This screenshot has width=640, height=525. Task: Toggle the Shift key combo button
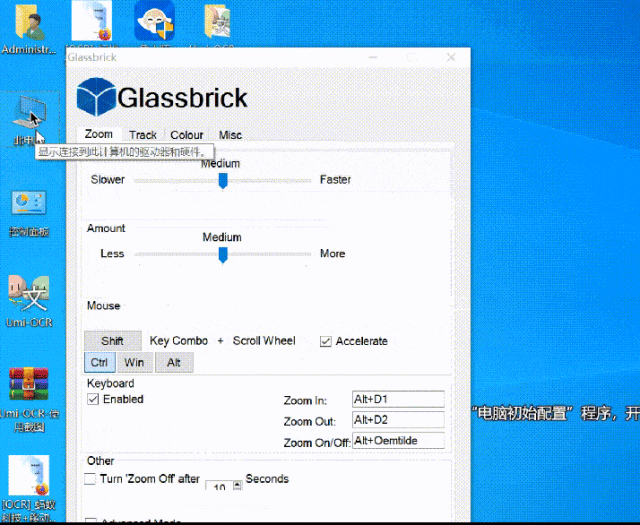pyautogui.click(x=113, y=341)
